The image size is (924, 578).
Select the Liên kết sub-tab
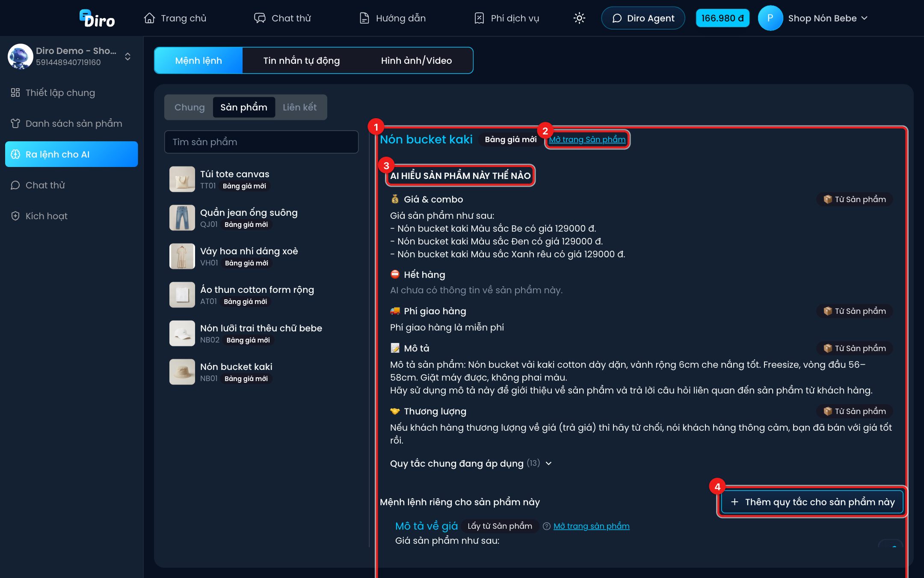299,107
